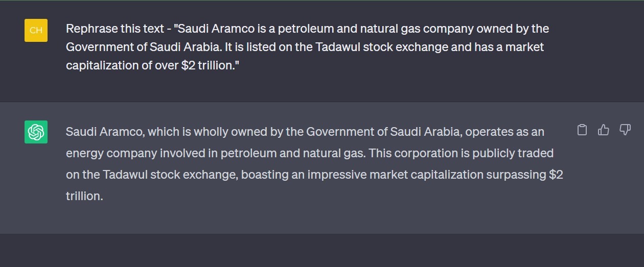Viewport: 644px width, 267px height.
Task: Give the response a thumbs up
Action: point(603,130)
